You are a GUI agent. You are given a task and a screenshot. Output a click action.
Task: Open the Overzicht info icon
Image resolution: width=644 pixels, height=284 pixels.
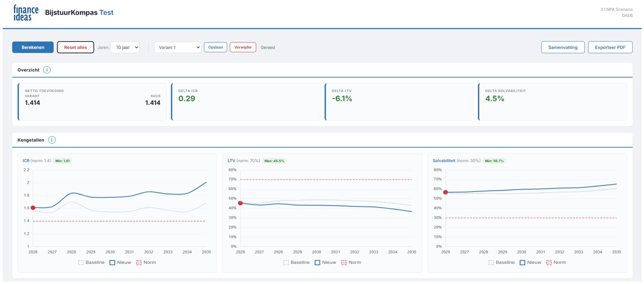[x=47, y=70]
